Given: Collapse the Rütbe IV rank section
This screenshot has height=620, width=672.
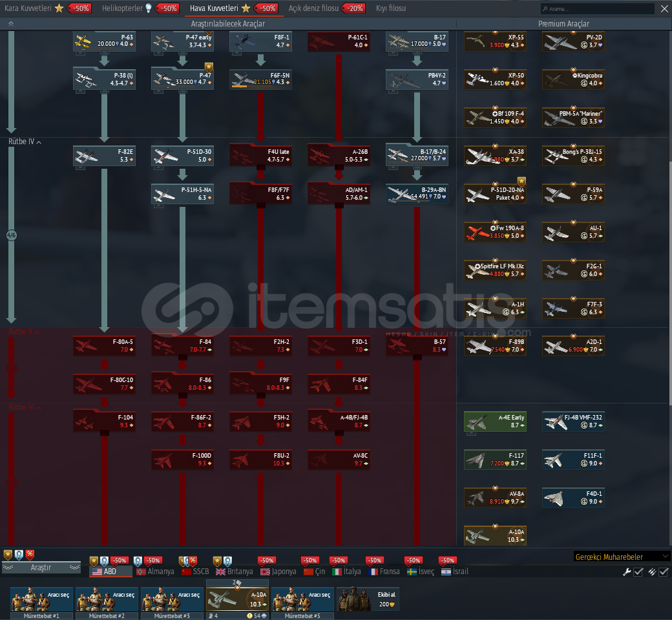Looking at the screenshot, I should point(25,142).
